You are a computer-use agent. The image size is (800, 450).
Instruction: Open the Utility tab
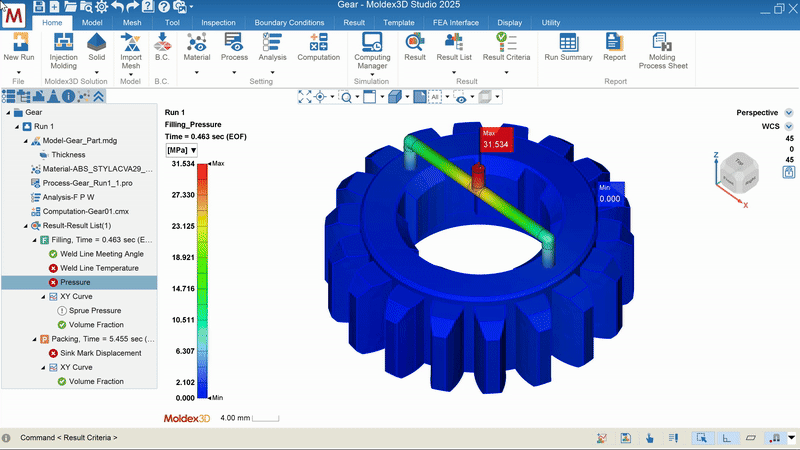[x=551, y=22]
